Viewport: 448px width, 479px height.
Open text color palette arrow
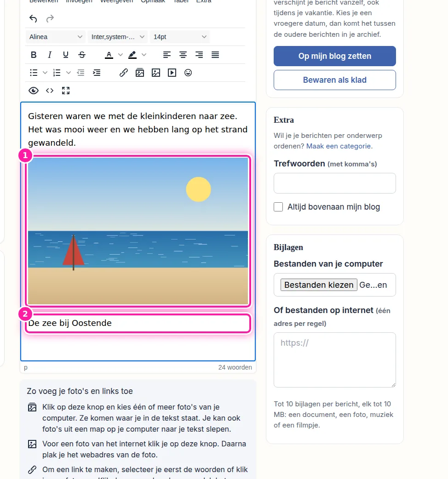[x=121, y=55]
